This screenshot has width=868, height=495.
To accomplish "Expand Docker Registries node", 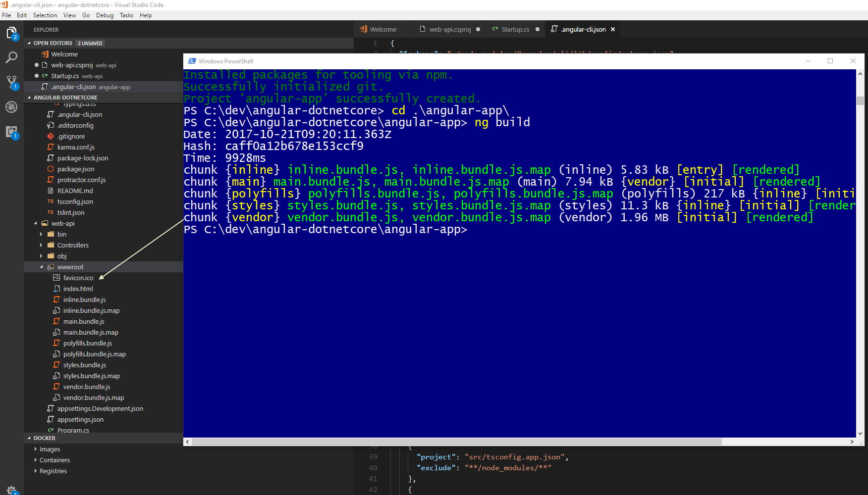I will pos(36,471).
